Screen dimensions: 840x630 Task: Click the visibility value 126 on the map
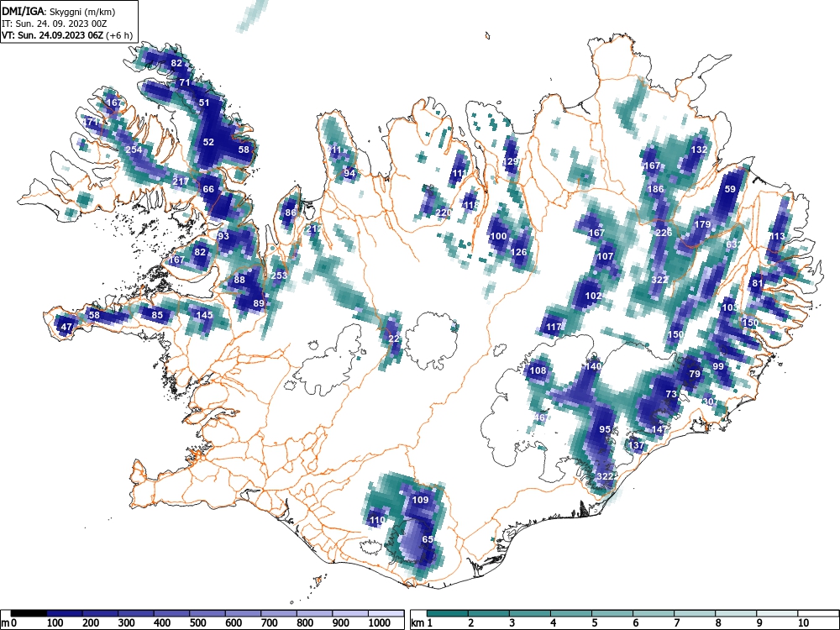click(x=518, y=252)
